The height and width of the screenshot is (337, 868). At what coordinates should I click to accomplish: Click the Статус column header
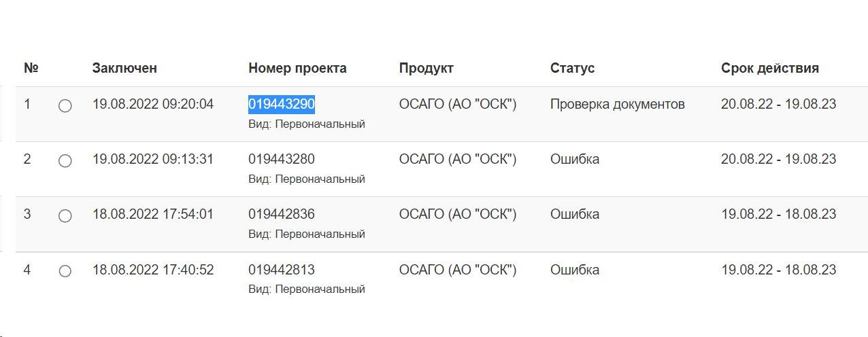[573, 68]
